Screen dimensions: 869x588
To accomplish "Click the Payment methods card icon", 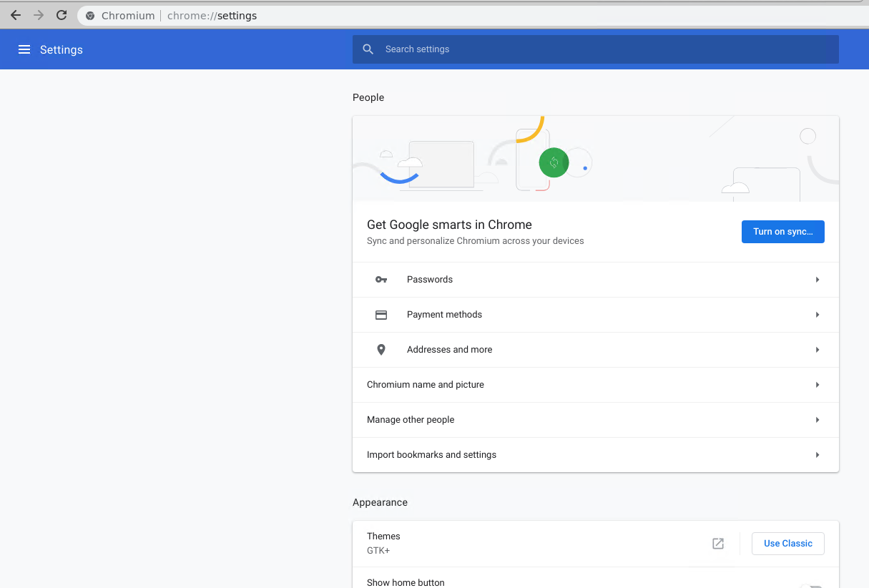I will (x=381, y=315).
